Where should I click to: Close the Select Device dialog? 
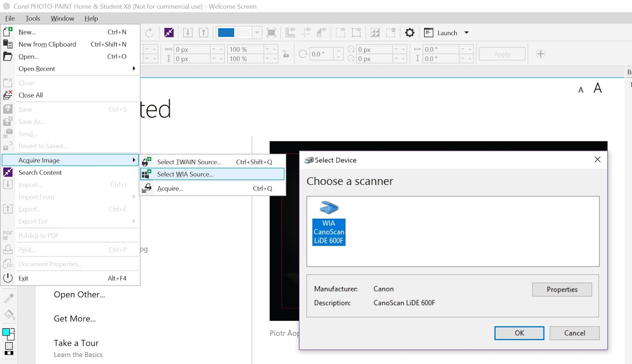(598, 159)
